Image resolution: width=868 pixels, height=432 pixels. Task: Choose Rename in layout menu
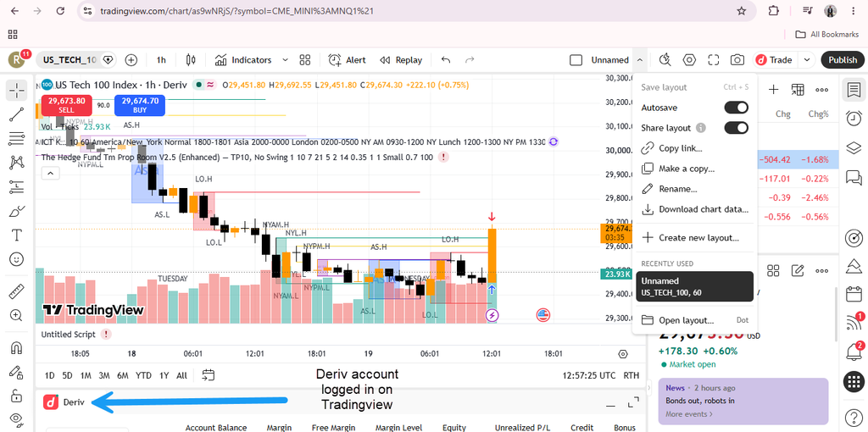tap(695, 189)
